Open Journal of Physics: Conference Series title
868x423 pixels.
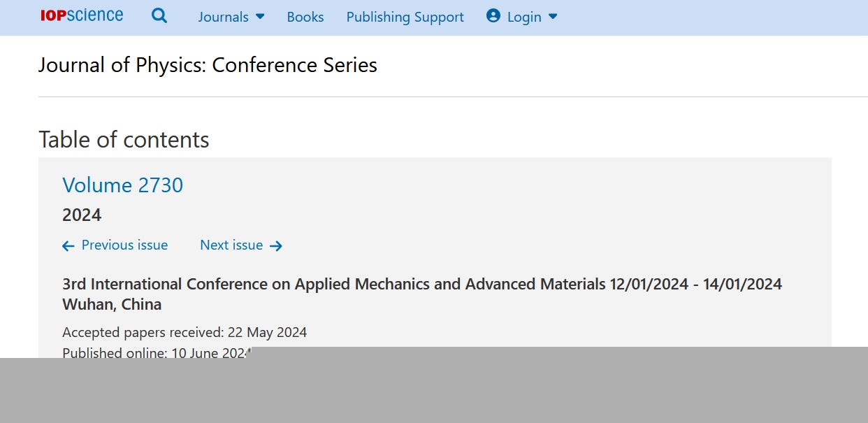coord(208,65)
